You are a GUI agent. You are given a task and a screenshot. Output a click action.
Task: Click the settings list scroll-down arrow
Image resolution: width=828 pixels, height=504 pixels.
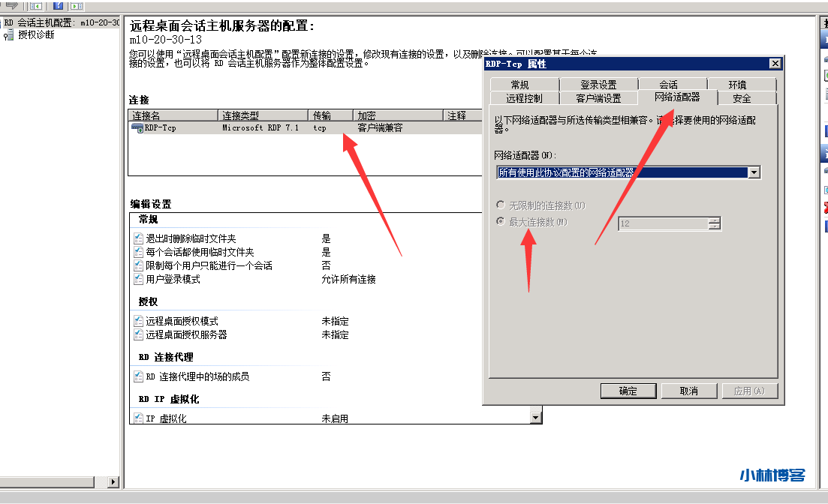(x=536, y=418)
